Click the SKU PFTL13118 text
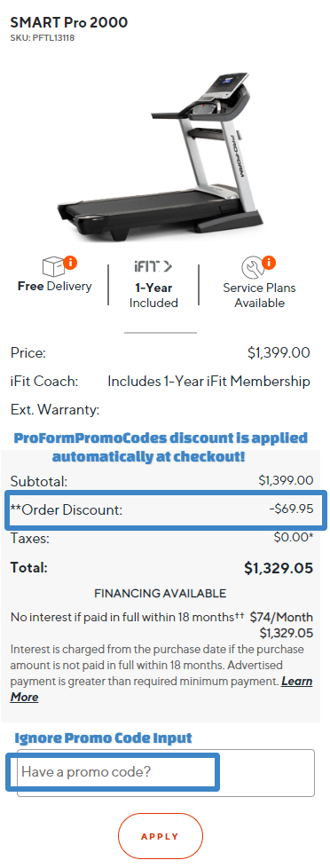The width and height of the screenshot is (330, 868). point(43,38)
